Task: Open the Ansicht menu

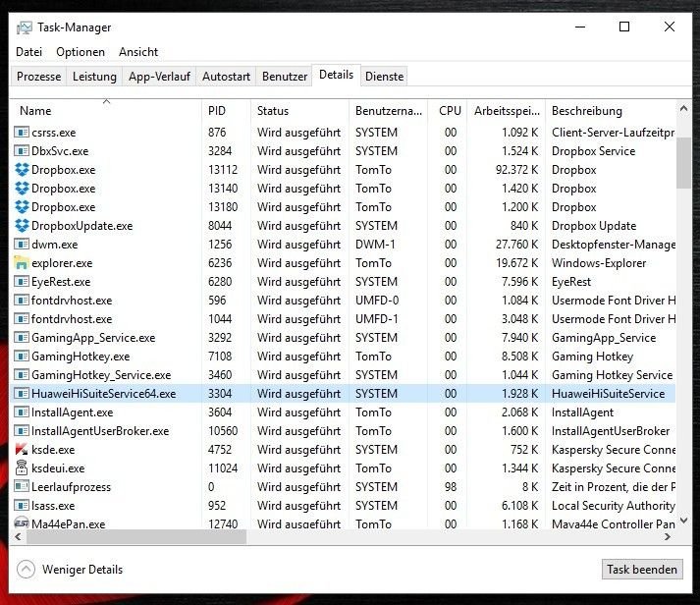Action: click(x=138, y=52)
